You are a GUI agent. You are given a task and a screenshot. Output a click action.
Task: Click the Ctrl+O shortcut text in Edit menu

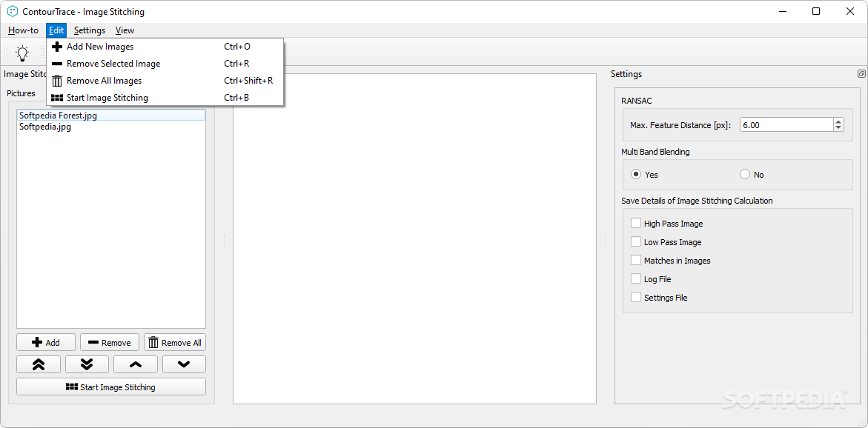(x=237, y=47)
